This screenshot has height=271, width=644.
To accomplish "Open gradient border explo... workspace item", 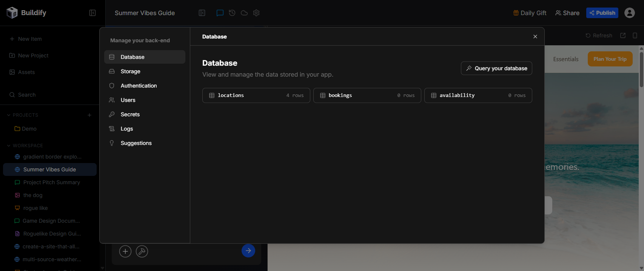I will 50,157.
